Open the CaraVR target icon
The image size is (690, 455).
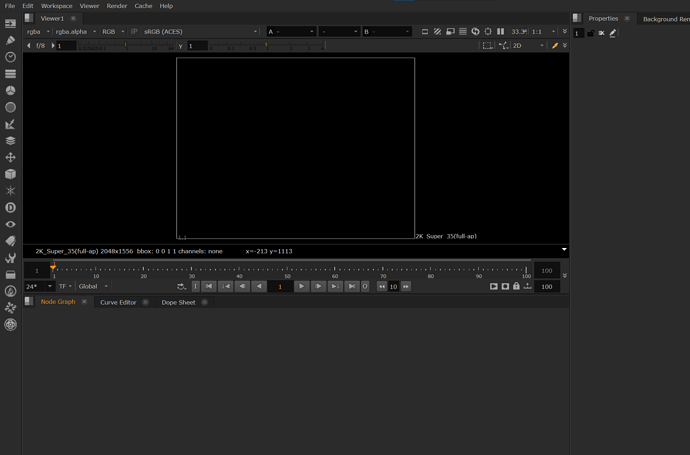click(10, 324)
